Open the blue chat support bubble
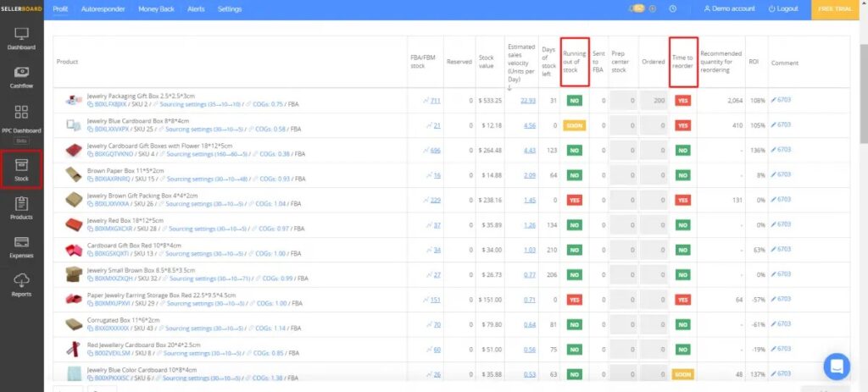This screenshot has height=392, width=868. tap(836, 366)
